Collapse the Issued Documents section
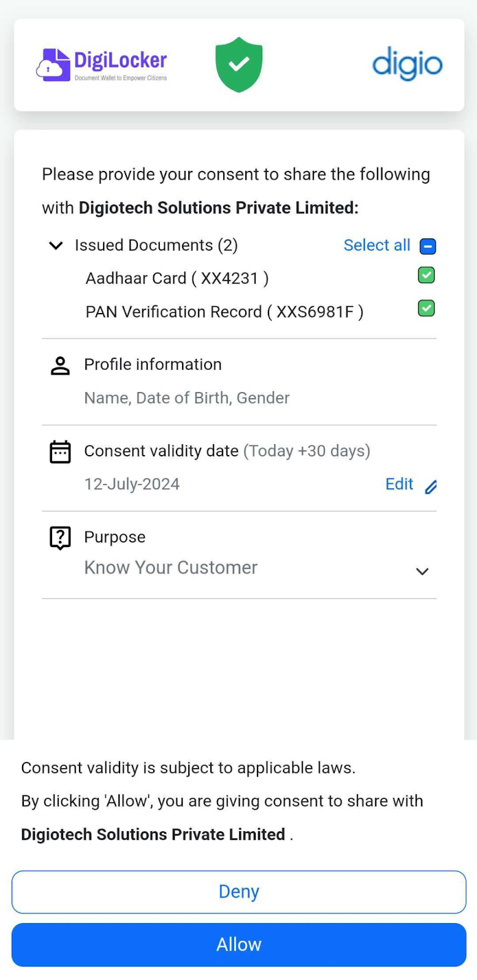 (x=56, y=246)
